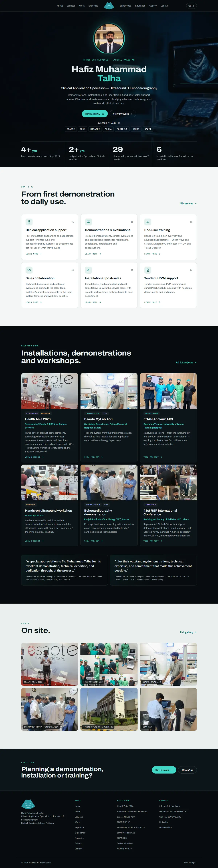Open the Echocardiography demonstration project image
The width and height of the screenshot is (218, 868).
point(109,482)
